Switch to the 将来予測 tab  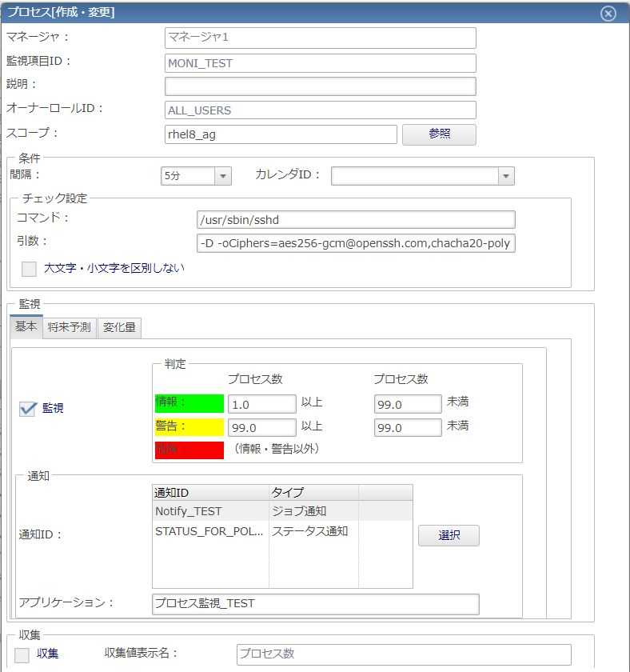point(70,328)
